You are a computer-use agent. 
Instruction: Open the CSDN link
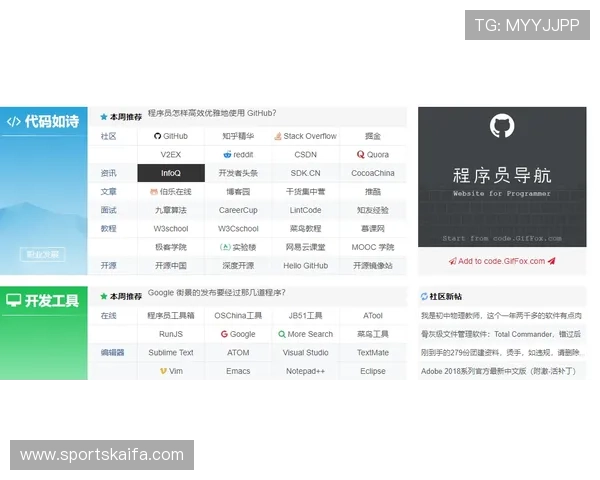pos(305,155)
